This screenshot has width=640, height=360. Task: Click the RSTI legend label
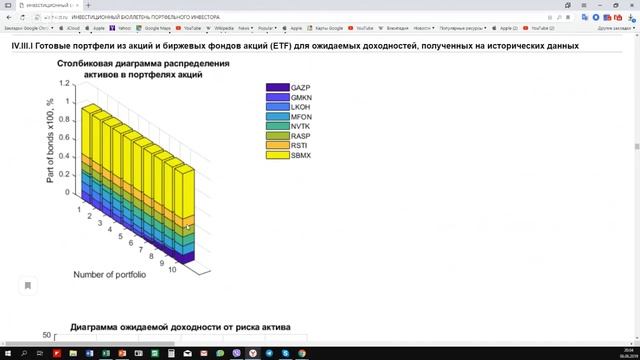click(x=299, y=145)
